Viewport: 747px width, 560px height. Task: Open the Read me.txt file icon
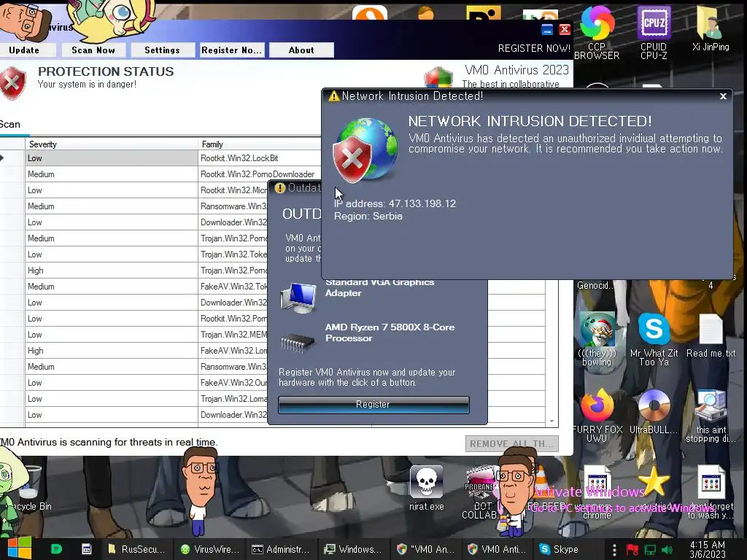[x=711, y=335]
